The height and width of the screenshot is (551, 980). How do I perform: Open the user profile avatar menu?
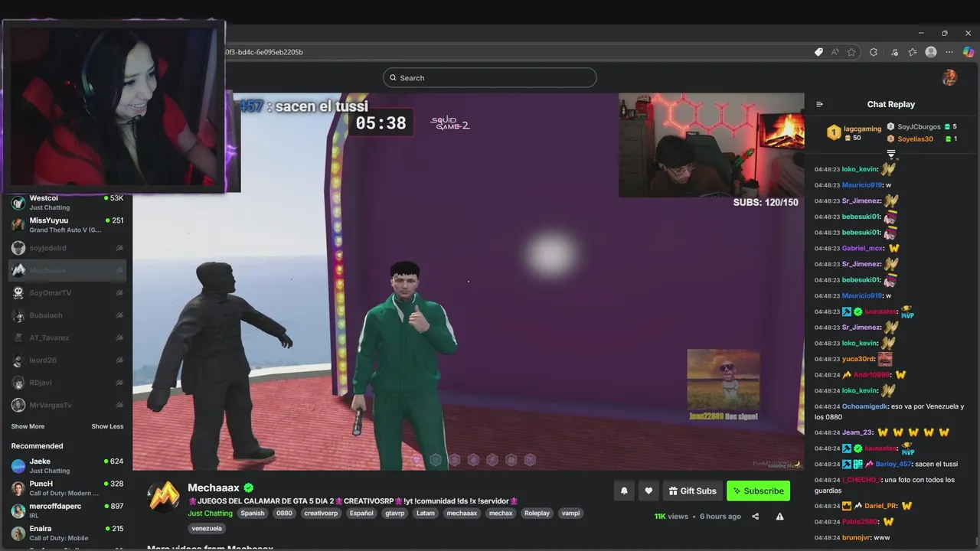click(x=949, y=77)
